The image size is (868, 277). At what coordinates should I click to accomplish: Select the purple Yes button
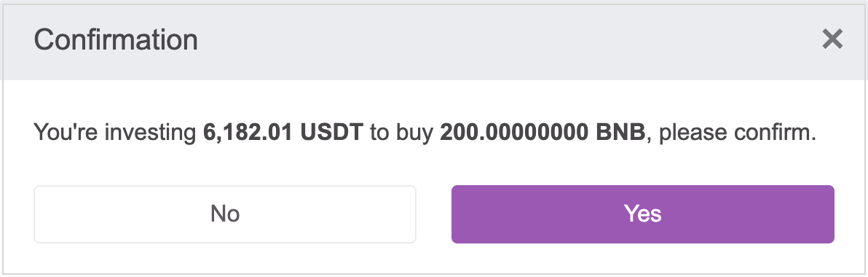643,214
